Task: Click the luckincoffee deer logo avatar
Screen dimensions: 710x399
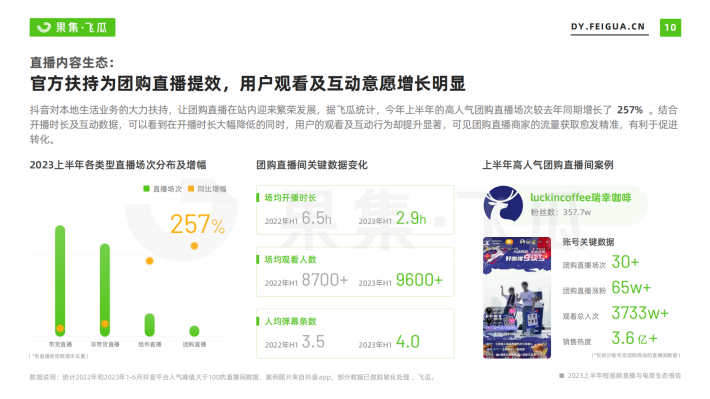Action: click(503, 204)
